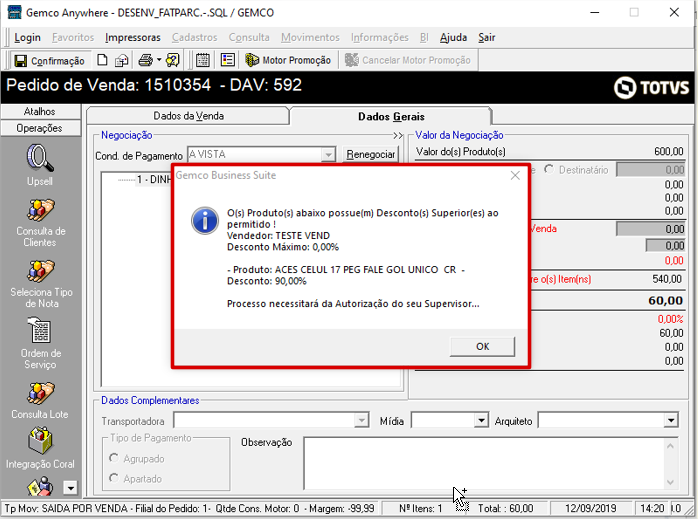Click the Confirmação save icon
Image resolution: width=698 pixels, height=519 pixels.
pos(20,61)
